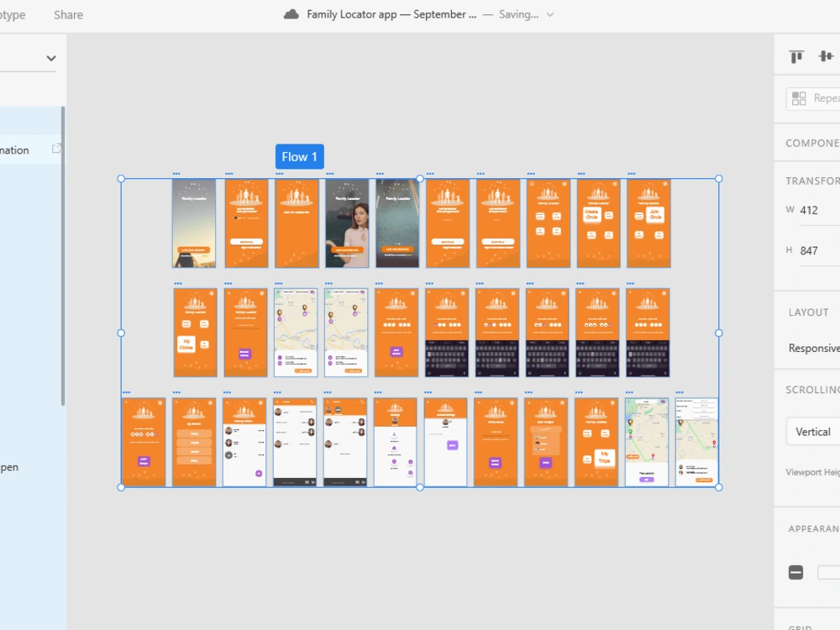
Task: Expand the dropdown chevron atop the left sidebar
Action: (x=50, y=58)
